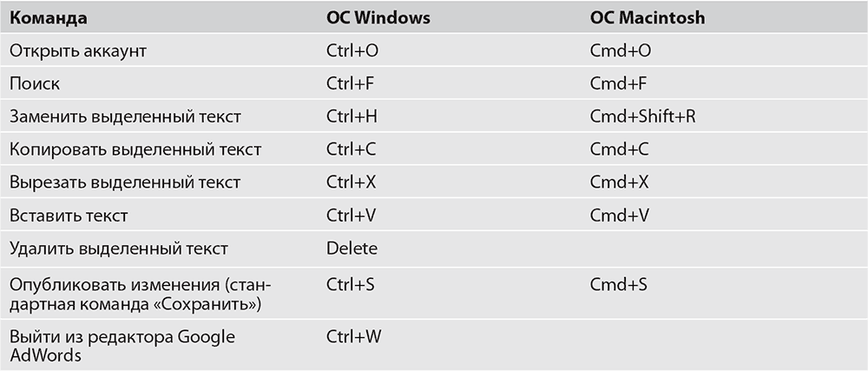
Task: Click the "ОС Macintosh" column header
Action: pos(648,17)
